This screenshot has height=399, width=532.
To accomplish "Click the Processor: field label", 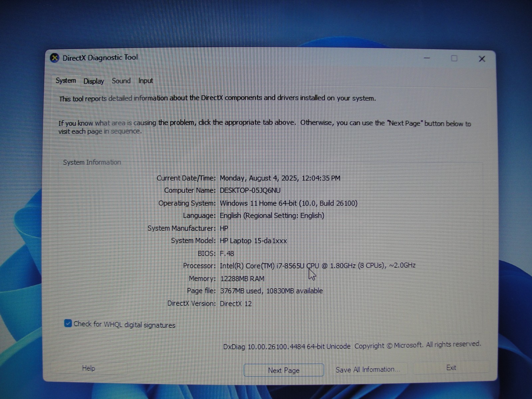I will point(199,266).
